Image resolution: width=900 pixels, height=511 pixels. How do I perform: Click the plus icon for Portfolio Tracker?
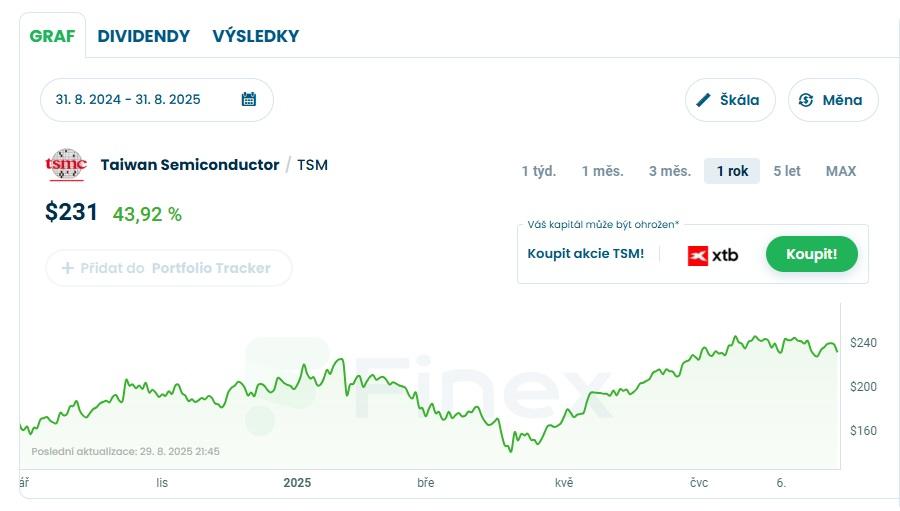68,268
